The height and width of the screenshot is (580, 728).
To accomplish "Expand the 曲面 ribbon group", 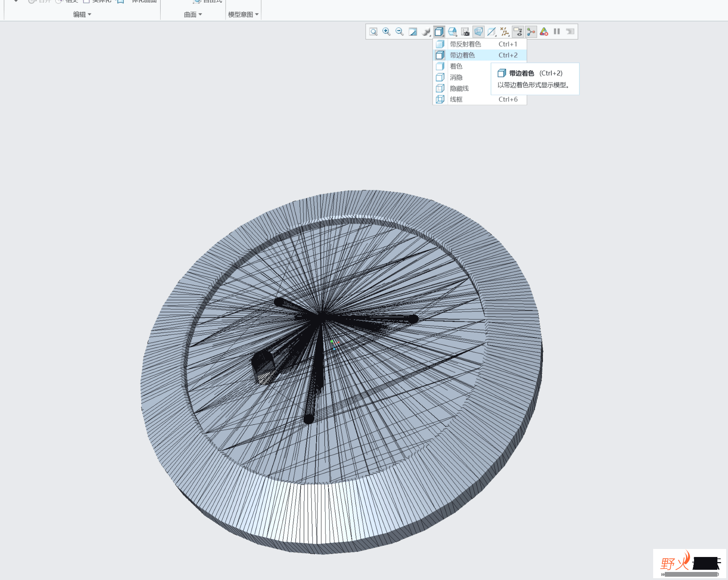I will (193, 15).
